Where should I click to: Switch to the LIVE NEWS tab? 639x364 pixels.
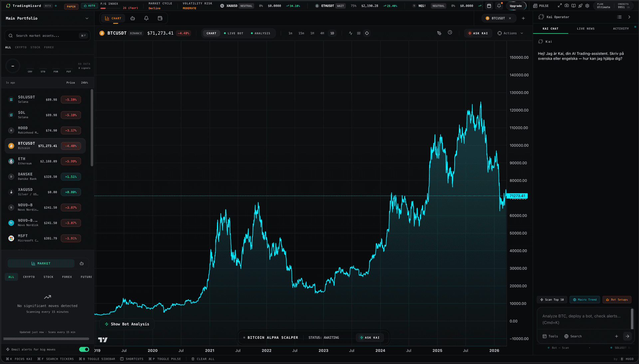click(x=585, y=29)
